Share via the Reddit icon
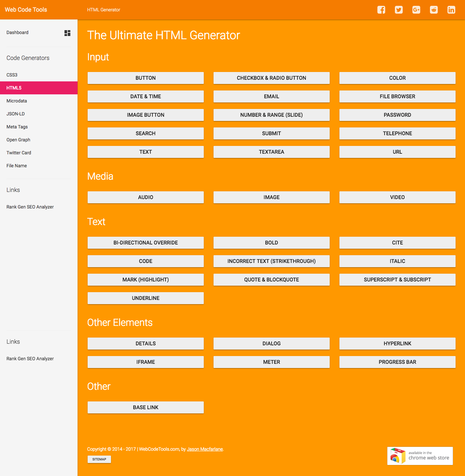 click(x=434, y=10)
